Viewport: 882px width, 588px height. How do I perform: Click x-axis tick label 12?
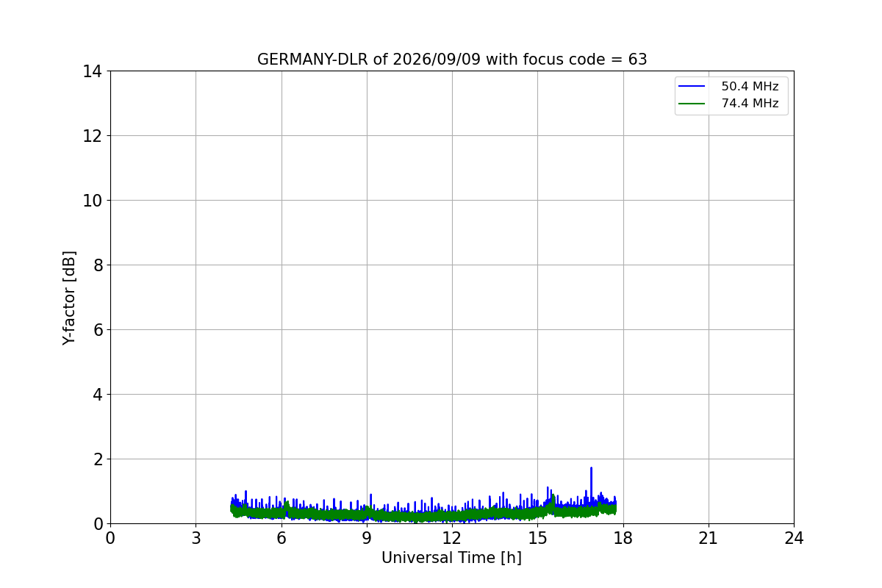452,538
